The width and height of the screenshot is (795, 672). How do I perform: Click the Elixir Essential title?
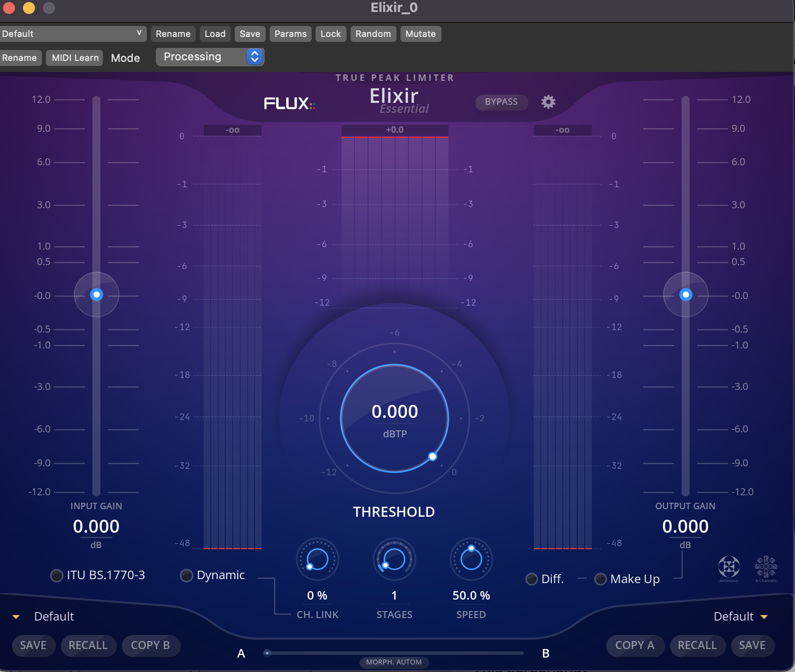click(398, 100)
